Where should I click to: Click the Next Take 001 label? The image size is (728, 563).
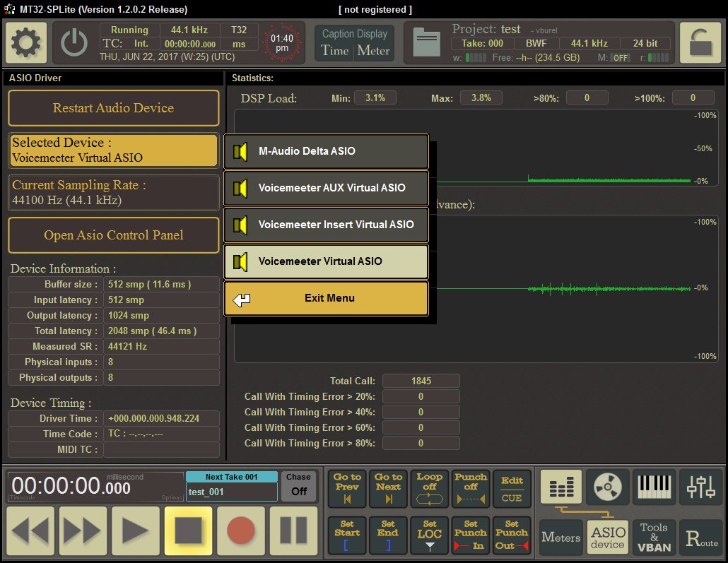(x=232, y=477)
